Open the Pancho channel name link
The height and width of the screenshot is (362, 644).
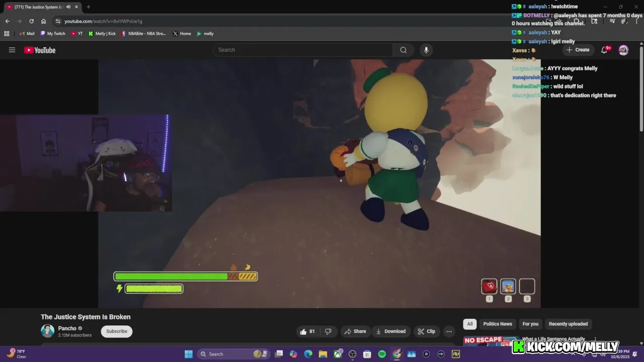(x=67, y=328)
